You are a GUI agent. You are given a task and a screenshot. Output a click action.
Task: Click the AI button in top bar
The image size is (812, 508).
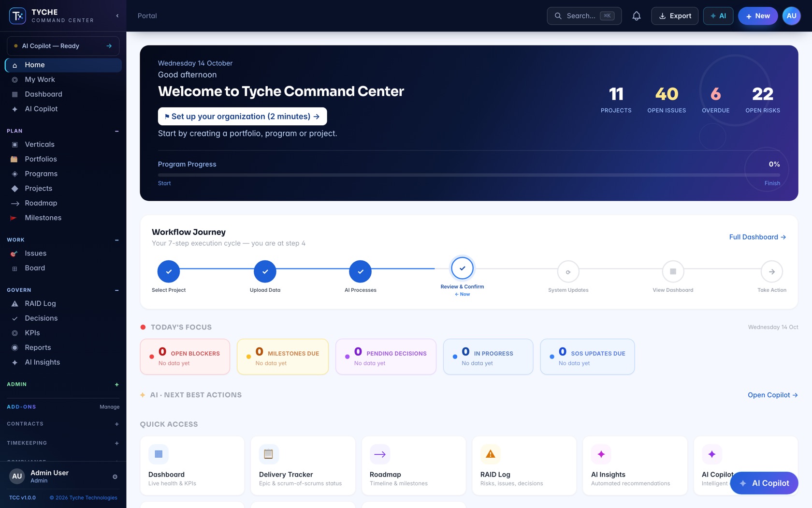718,16
